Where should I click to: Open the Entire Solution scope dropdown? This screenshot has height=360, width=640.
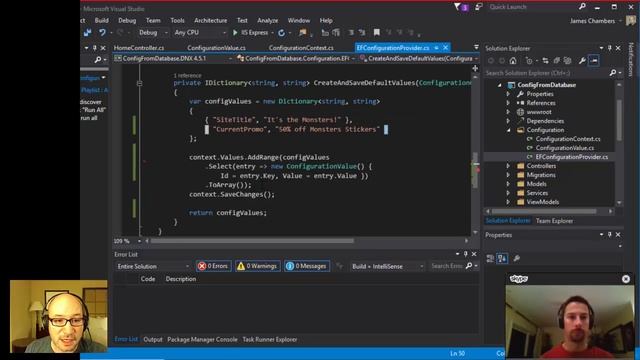click(153, 266)
